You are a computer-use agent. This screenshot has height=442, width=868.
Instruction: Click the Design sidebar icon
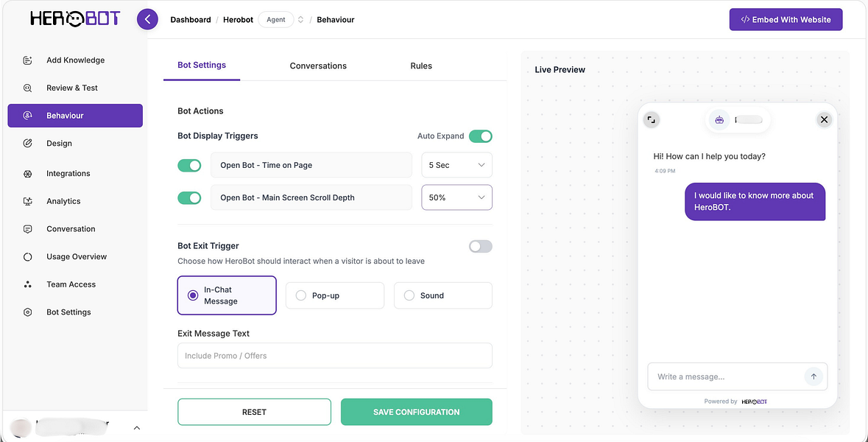28,144
